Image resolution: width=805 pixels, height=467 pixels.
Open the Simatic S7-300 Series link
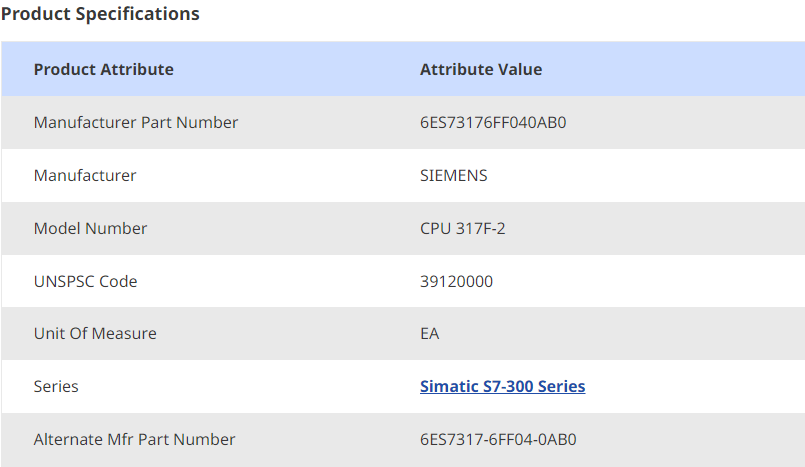(x=502, y=386)
